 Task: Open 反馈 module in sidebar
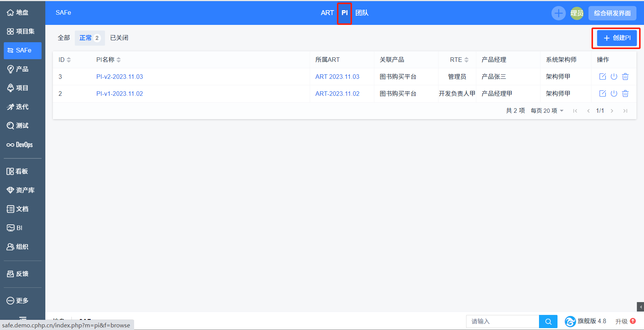22,274
